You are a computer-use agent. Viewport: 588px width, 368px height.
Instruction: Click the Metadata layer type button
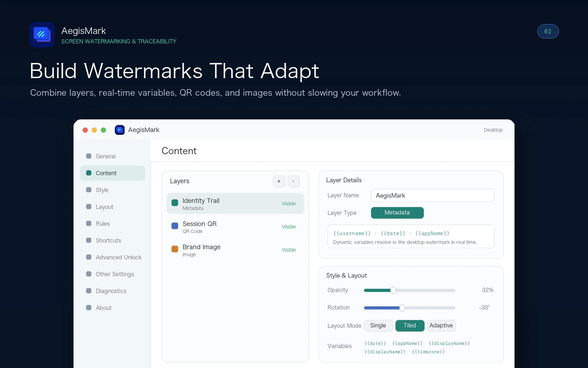coord(397,213)
